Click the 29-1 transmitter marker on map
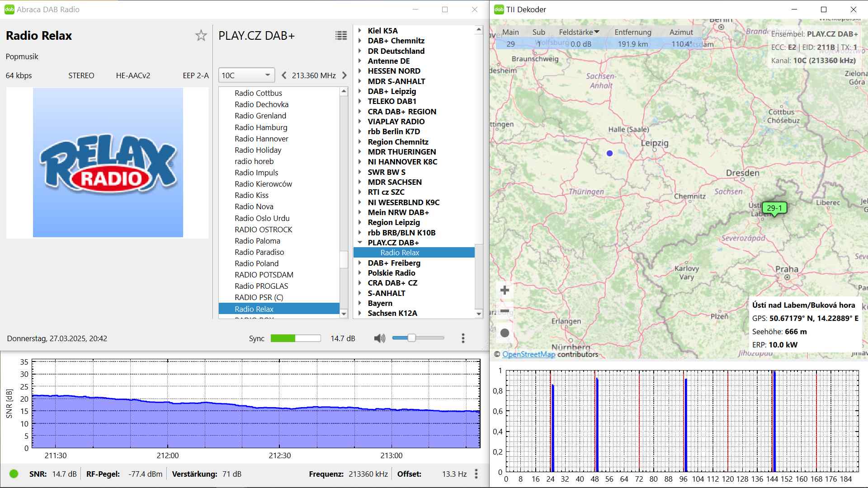This screenshot has width=868, height=488. tap(774, 208)
